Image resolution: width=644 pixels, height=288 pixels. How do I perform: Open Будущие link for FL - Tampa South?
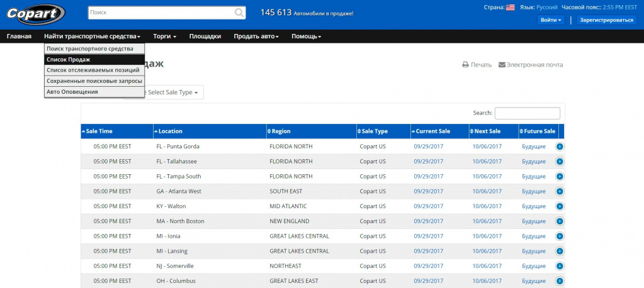pyautogui.click(x=534, y=177)
